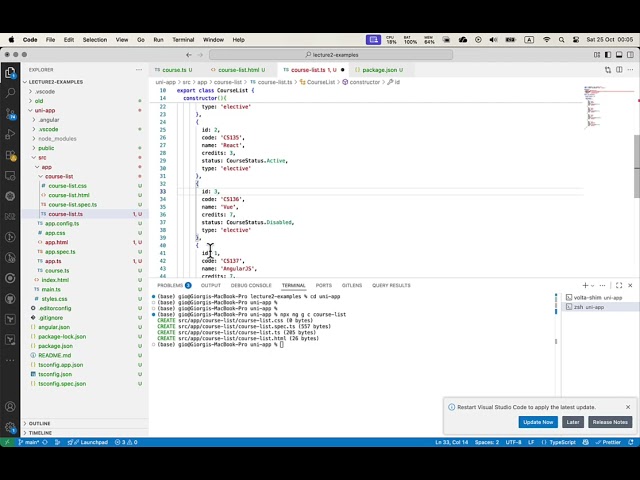The height and width of the screenshot is (480, 640).
Task: Open Run and Debug view
Action: click(10, 134)
